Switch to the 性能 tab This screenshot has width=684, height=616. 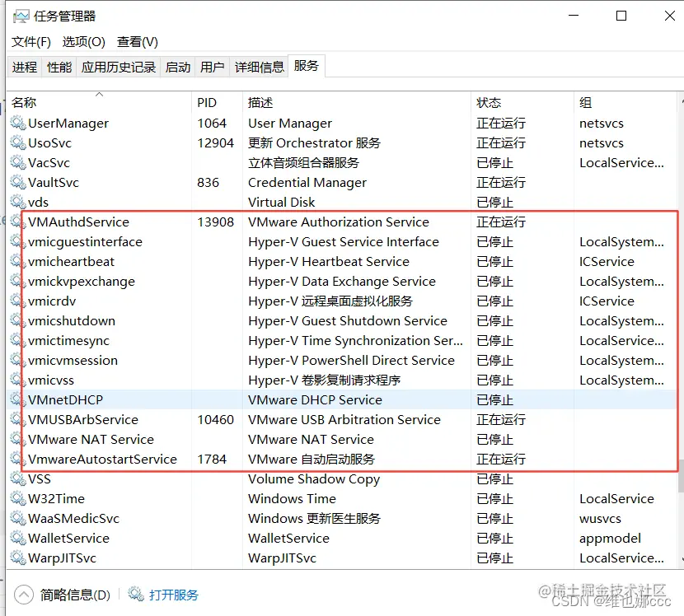pos(59,67)
